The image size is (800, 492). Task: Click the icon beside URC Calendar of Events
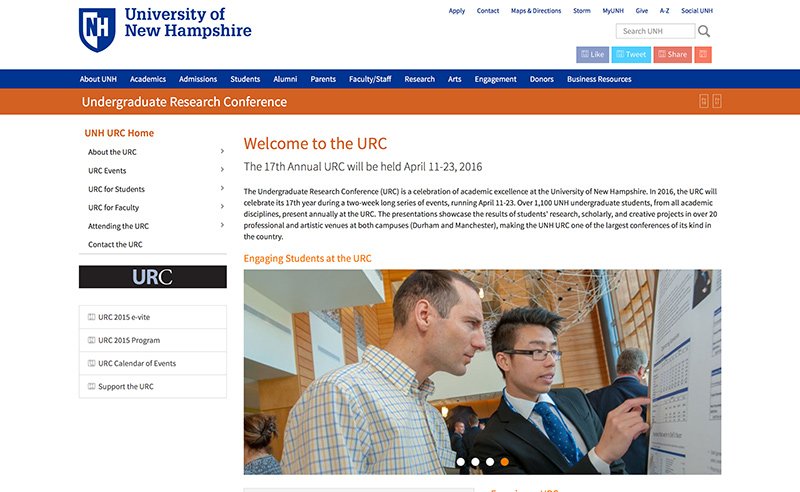coord(91,363)
